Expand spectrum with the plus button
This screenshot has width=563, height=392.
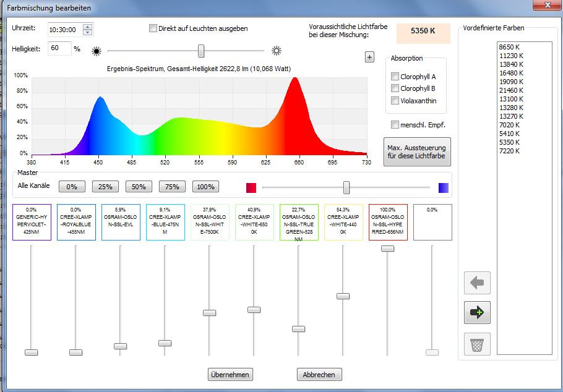point(369,58)
